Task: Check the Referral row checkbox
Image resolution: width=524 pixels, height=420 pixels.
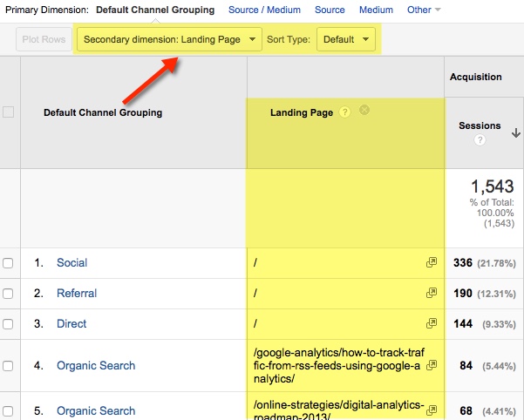Action: coord(8,294)
